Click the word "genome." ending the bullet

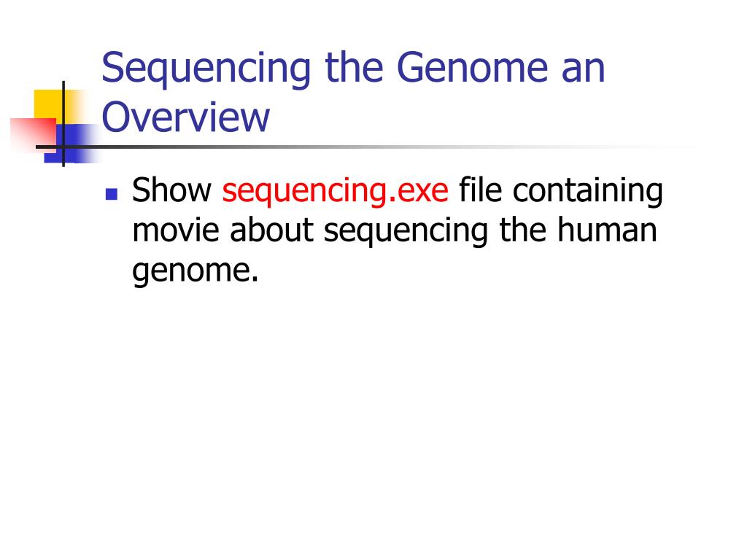[x=196, y=271]
